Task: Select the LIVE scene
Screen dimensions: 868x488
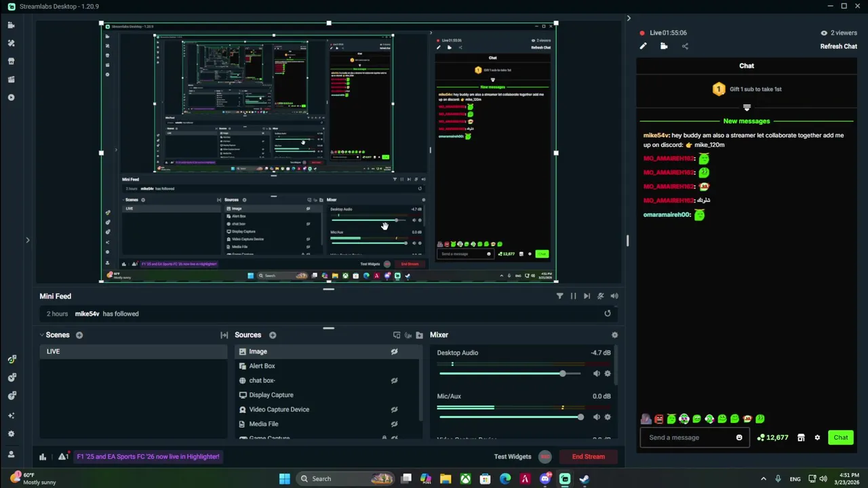Action: click(134, 351)
